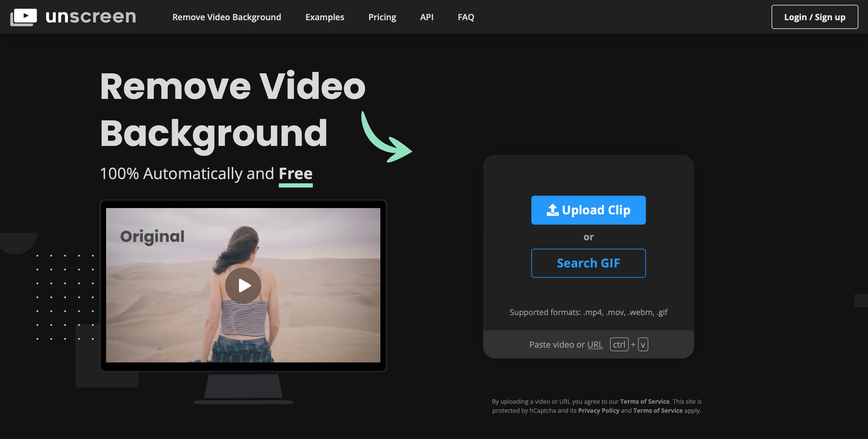Image resolution: width=868 pixels, height=439 pixels.
Task: Click the unscreen wordmark text
Action: 91,17
